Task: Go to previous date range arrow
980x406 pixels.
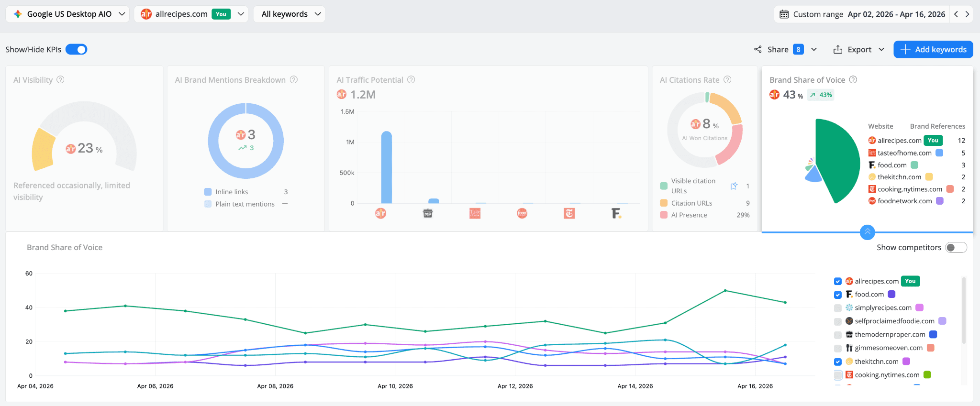Action: 956,14
